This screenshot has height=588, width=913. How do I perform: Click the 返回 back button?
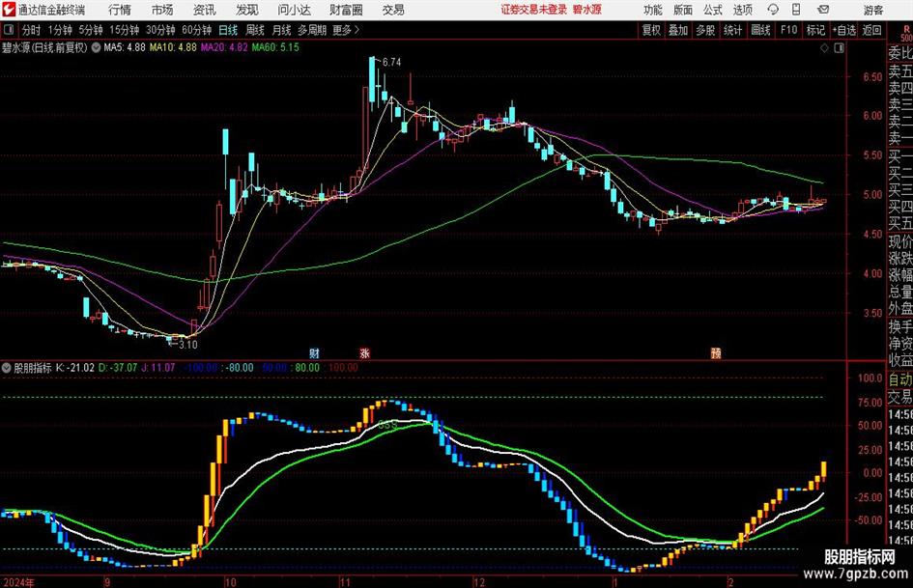click(871, 30)
